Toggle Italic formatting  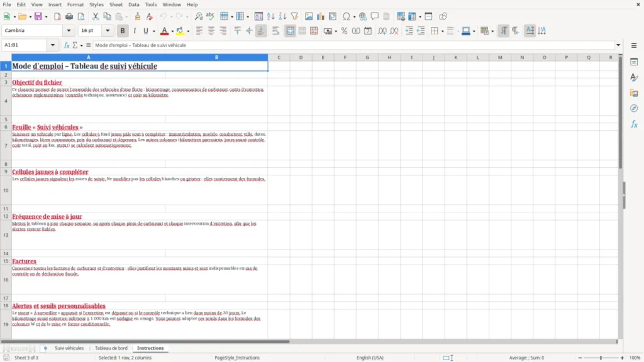coord(135,31)
